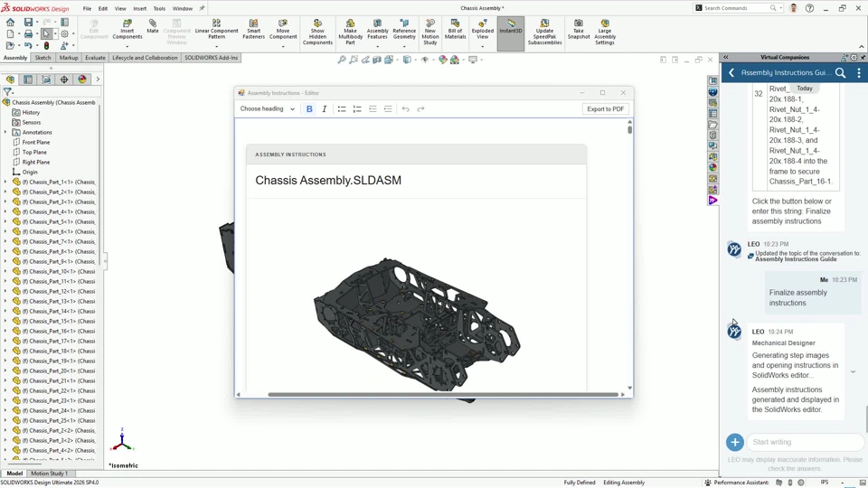This screenshot has height=488, width=868.
Task: Open the Tools menu
Action: click(159, 8)
